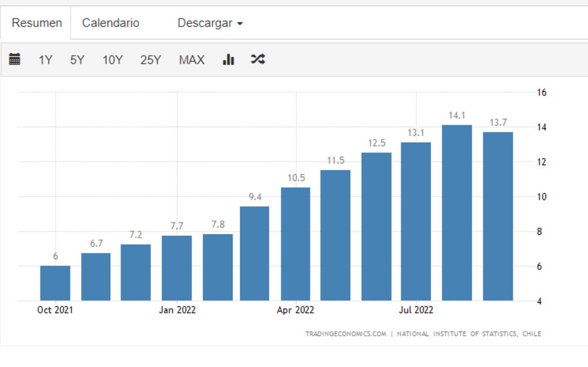588x367 pixels.
Task: Set chart range to 1Y
Action: point(45,59)
